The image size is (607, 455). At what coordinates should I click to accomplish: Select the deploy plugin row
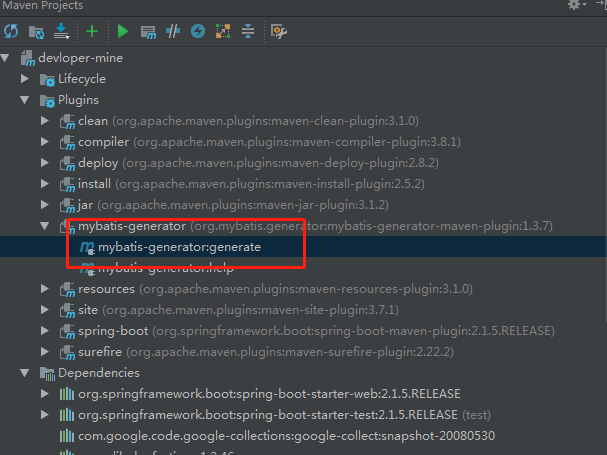point(304,163)
